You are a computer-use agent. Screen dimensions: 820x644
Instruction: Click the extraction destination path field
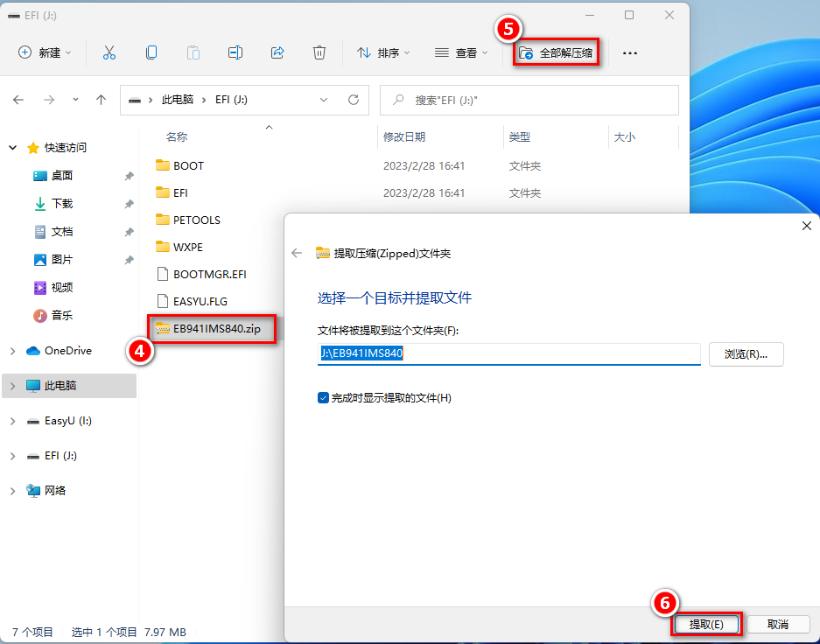click(508, 353)
